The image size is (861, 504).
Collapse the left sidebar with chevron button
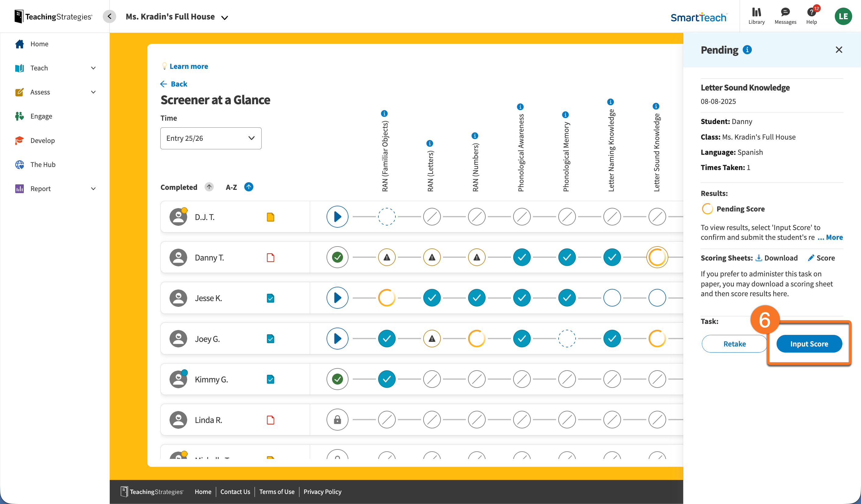point(109,16)
